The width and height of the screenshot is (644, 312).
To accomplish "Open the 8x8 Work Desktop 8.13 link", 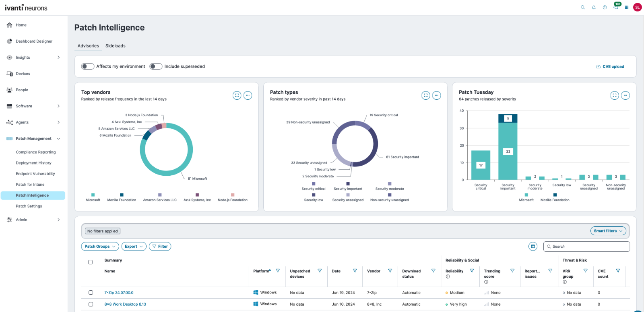I will (x=125, y=304).
